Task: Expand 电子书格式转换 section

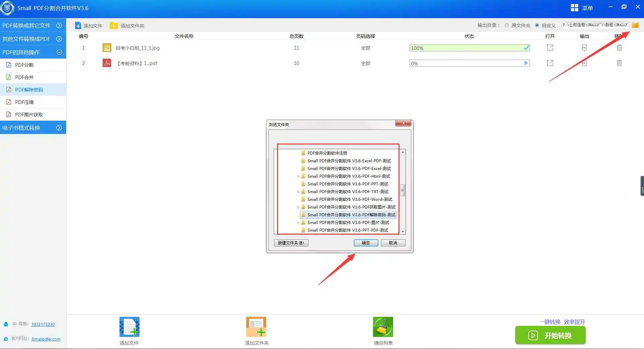Action: [59, 128]
